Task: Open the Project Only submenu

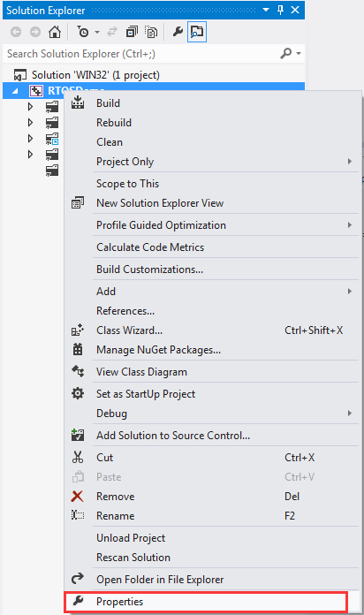Action: tap(212, 162)
